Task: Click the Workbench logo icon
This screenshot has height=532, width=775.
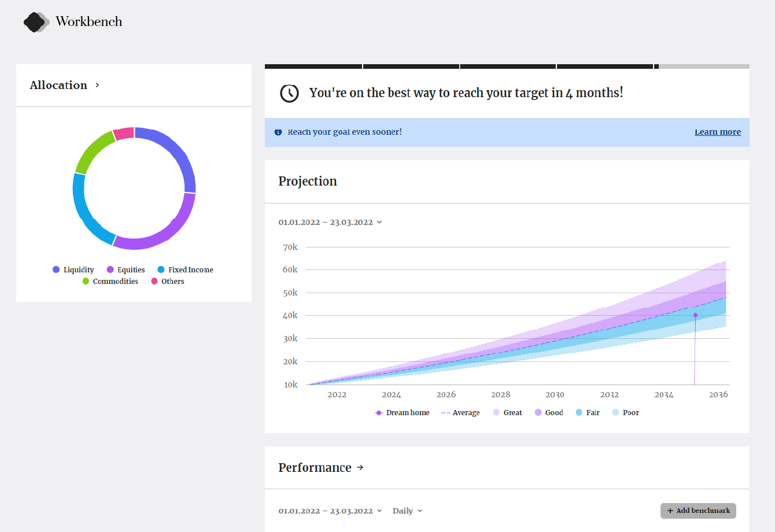Action: click(x=36, y=22)
